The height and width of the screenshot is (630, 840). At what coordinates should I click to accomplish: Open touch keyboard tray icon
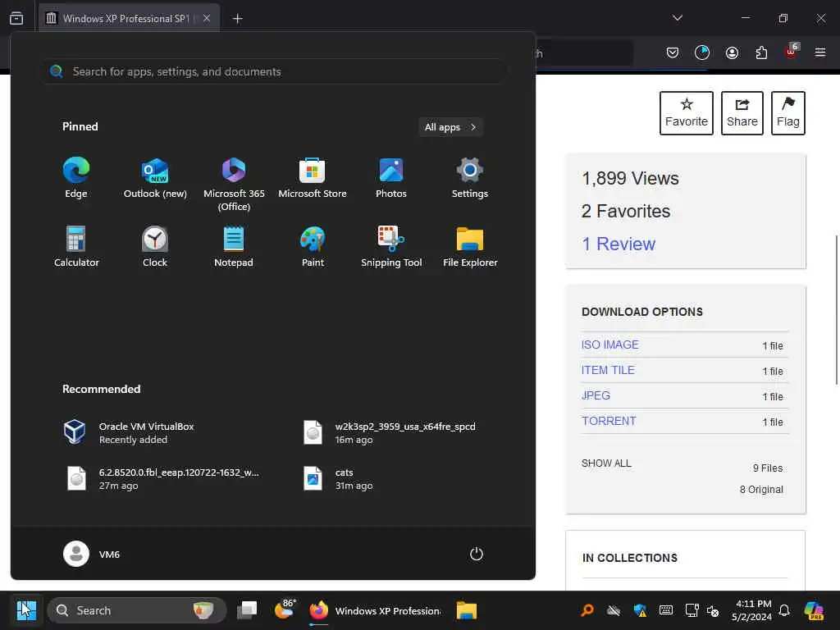tap(666, 610)
